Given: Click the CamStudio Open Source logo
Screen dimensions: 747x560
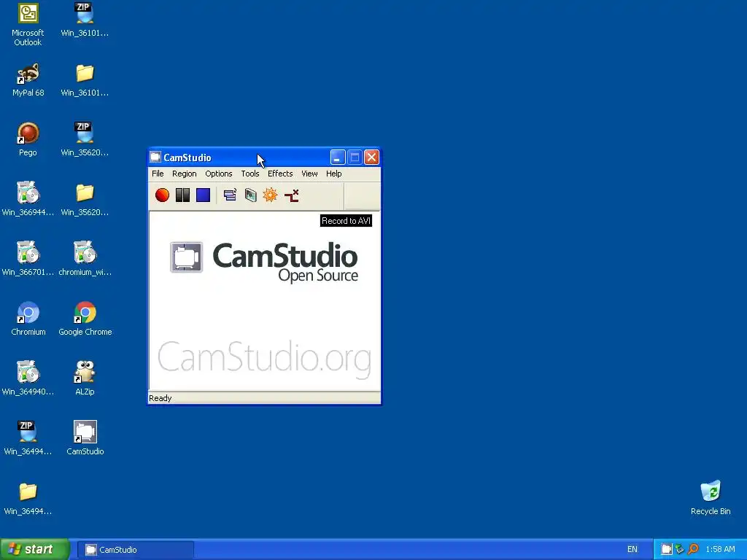Looking at the screenshot, I should 264,262.
